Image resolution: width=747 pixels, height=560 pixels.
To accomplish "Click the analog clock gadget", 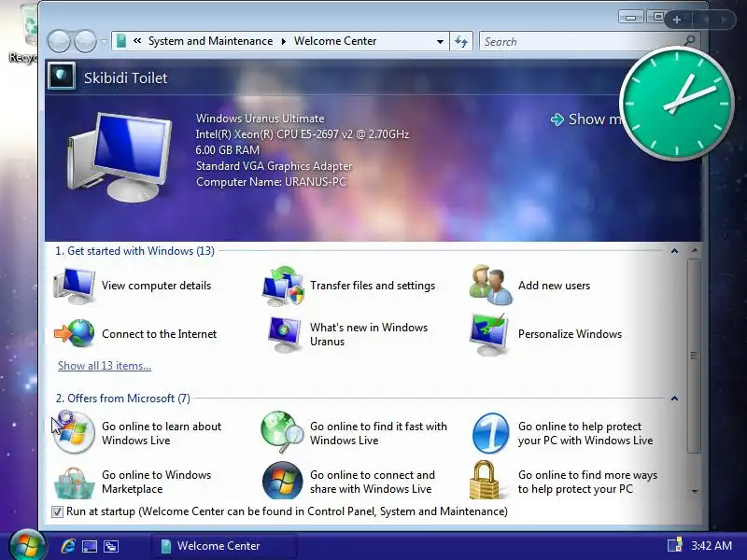I will click(x=676, y=104).
